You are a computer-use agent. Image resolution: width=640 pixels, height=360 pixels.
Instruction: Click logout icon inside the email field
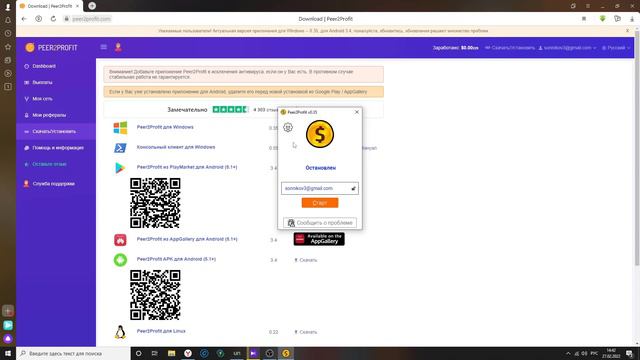353,188
